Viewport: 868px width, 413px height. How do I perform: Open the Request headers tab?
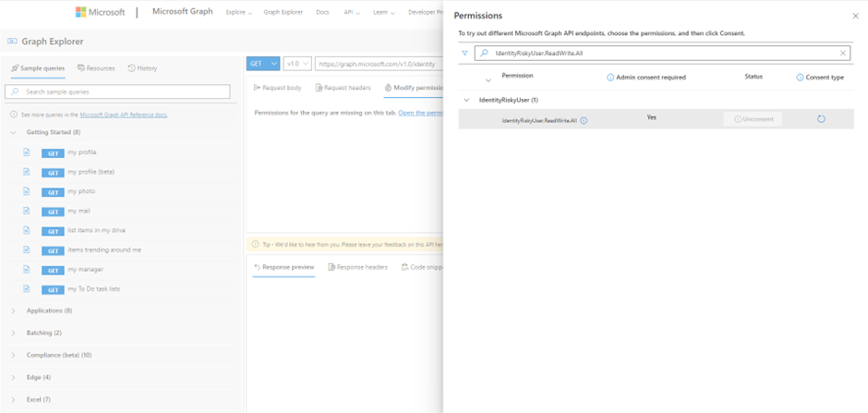pos(344,88)
